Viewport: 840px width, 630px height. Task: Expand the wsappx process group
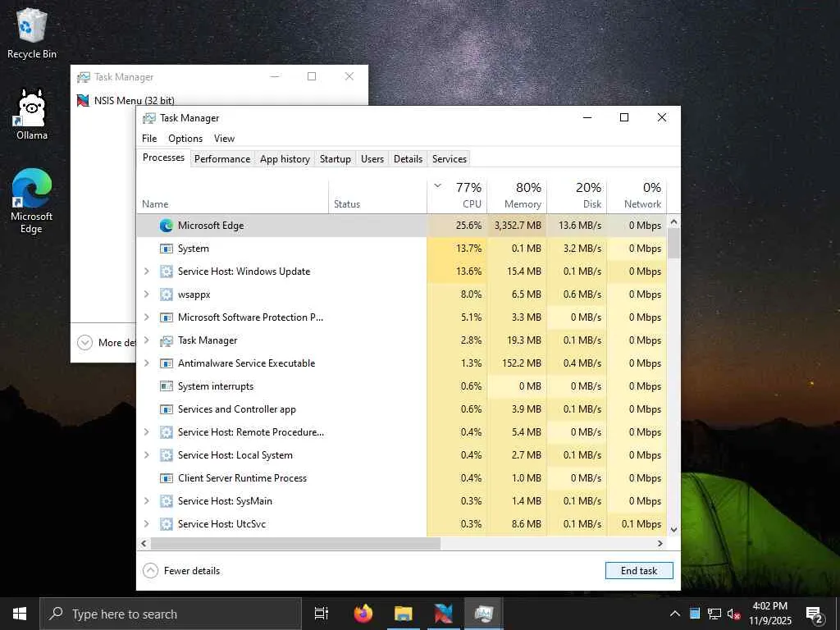[147, 294]
